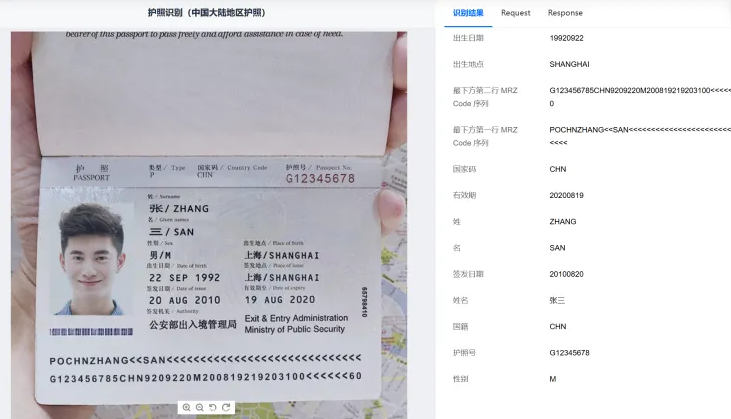
Task: Select expiry value 20200819
Action: pyautogui.click(x=566, y=195)
